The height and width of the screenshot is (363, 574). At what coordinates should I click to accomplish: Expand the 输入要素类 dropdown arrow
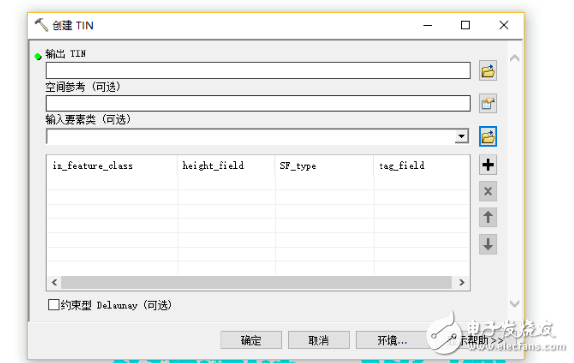tap(462, 136)
